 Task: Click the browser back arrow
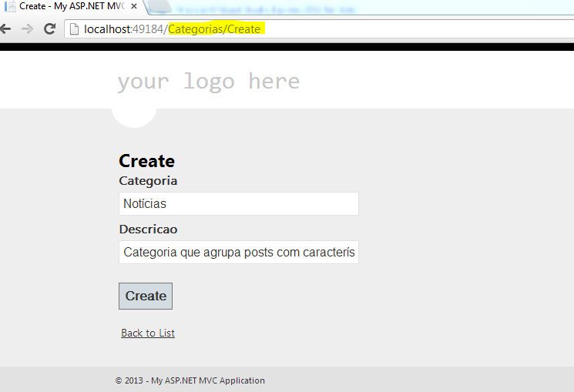(5, 29)
